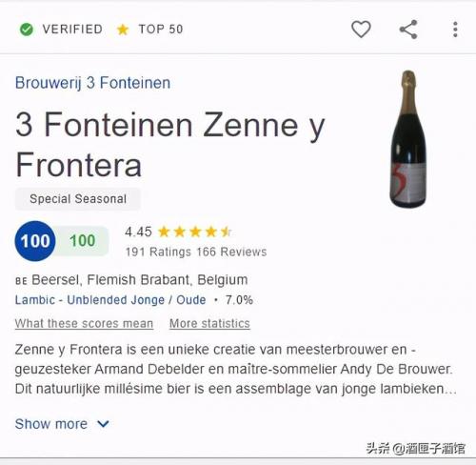Tap the heart favorite icon
The height and width of the screenshot is (465, 476).
361,30
